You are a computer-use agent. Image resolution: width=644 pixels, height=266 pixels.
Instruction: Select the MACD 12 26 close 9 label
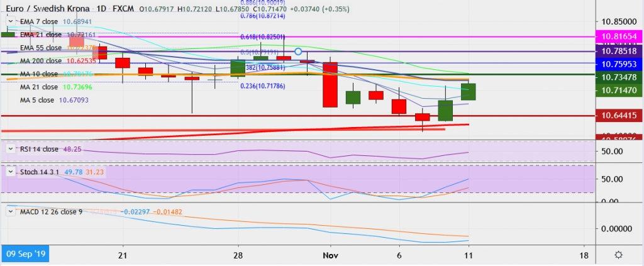(52, 212)
